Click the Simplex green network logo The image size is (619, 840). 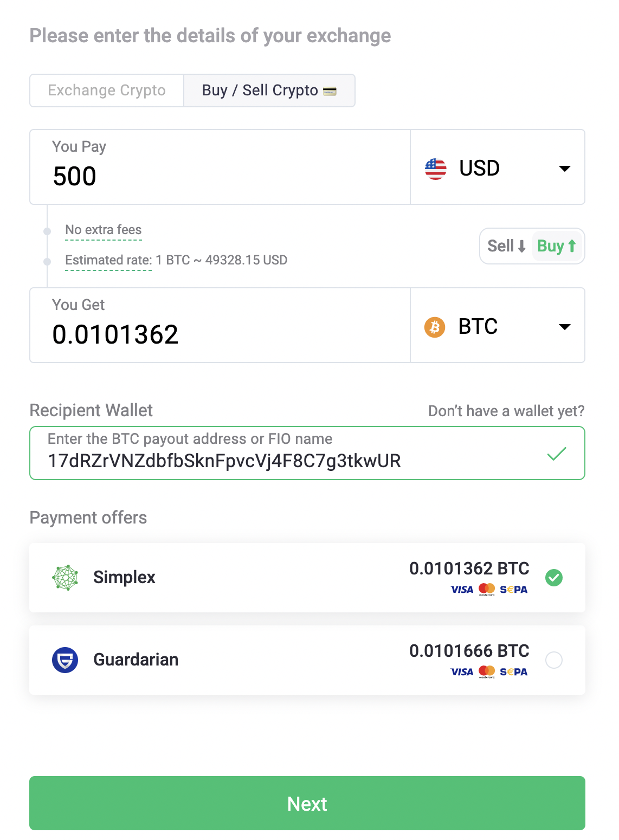tap(65, 578)
